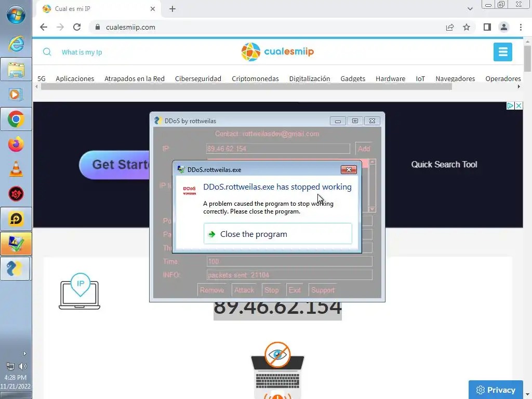This screenshot has height=399, width=532.
Task: Go back using the browser back arrow
Action: click(x=44, y=27)
